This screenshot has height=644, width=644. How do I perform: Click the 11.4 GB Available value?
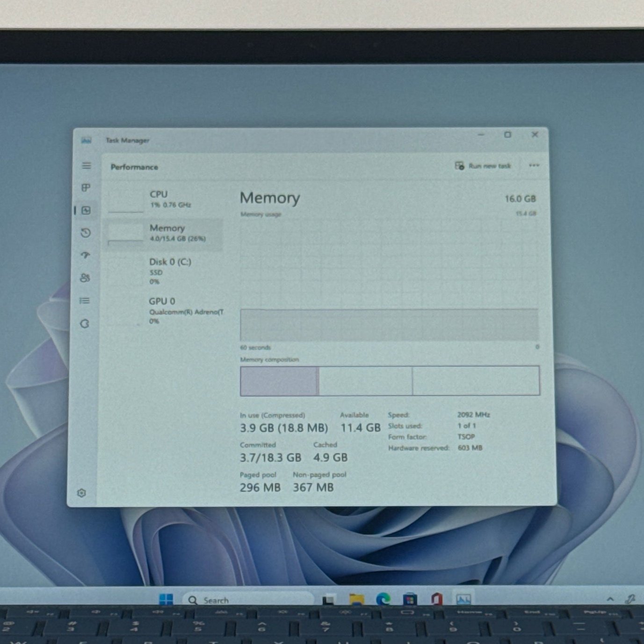(x=360, y=428)
